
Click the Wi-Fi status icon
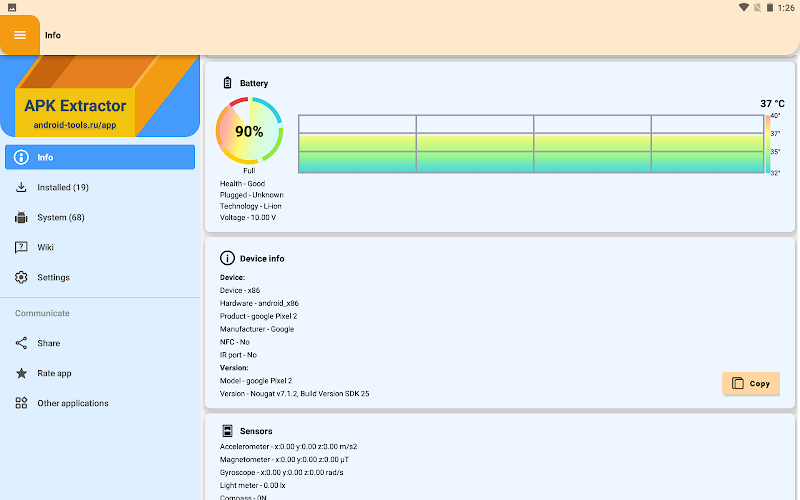pyautogui.click(x=744, y=8)
